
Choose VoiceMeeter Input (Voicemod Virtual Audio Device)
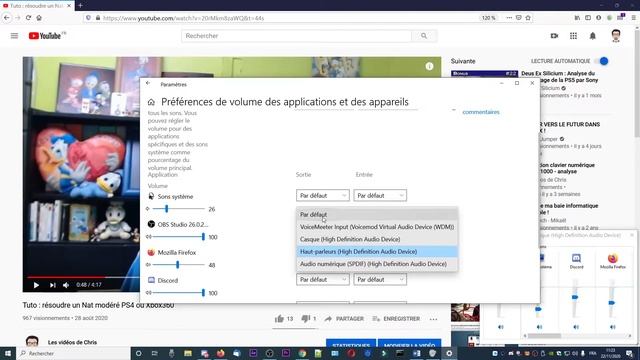pyautogui.click(x=377, y=227)
